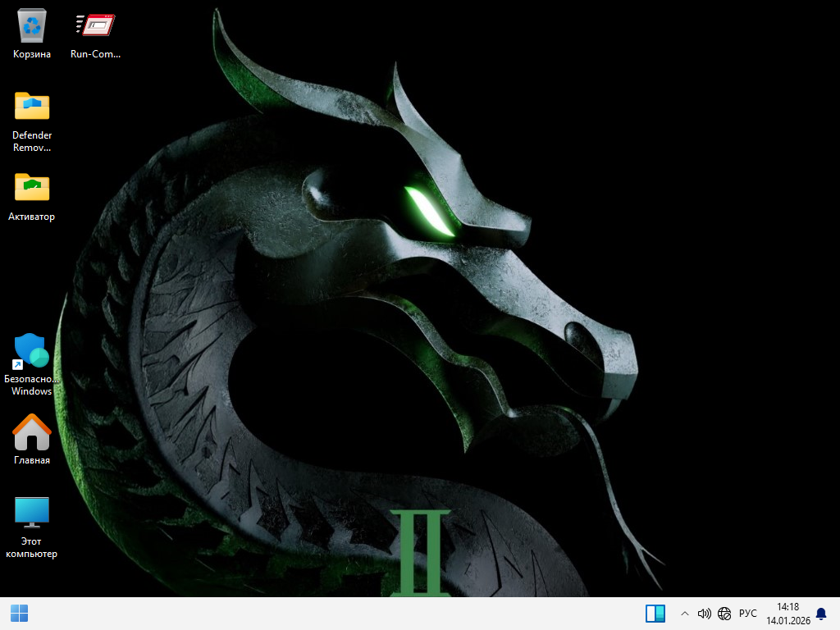Open the widgets panel icon in taskbar
The image size is (840, 630).
point(655,614)
